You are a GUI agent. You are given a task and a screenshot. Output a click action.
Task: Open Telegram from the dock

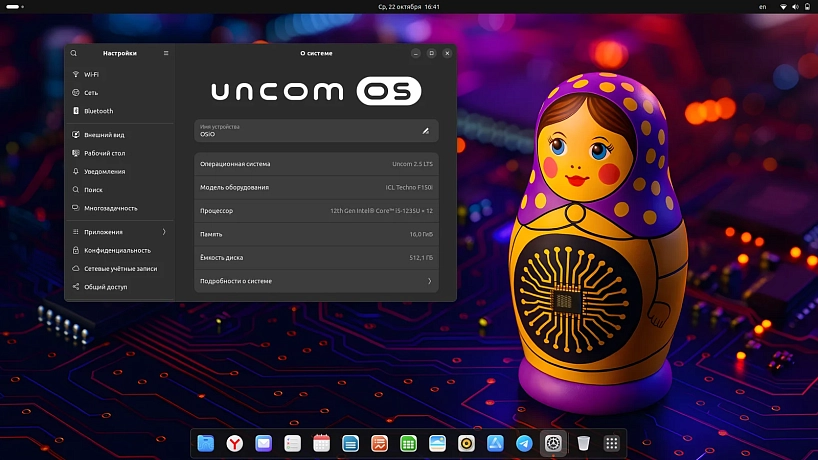pyautogui.click(x=524, y=442)
